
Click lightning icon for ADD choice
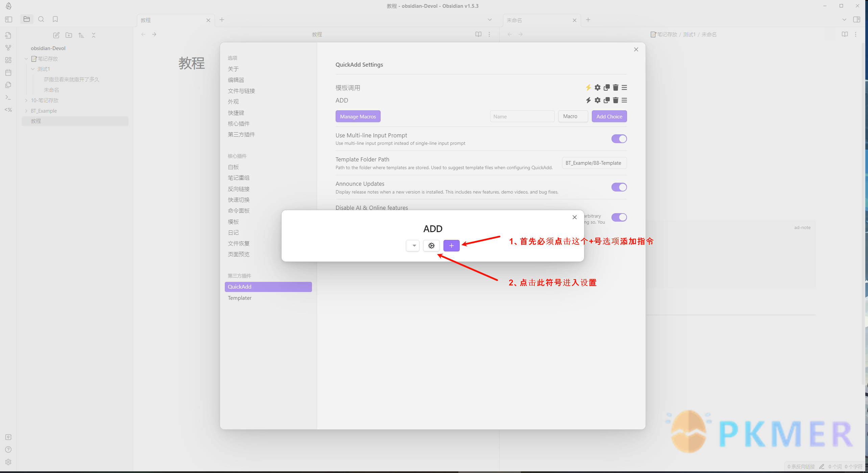click(588, 100)
